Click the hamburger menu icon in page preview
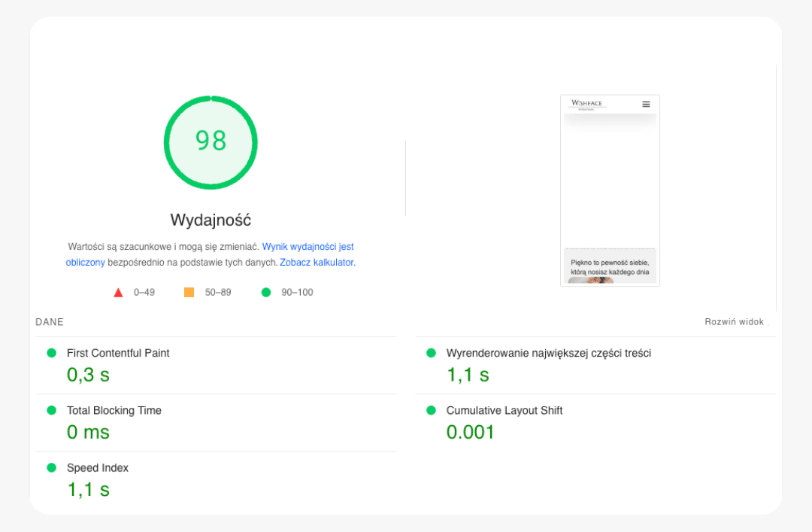 click(646, 104)
